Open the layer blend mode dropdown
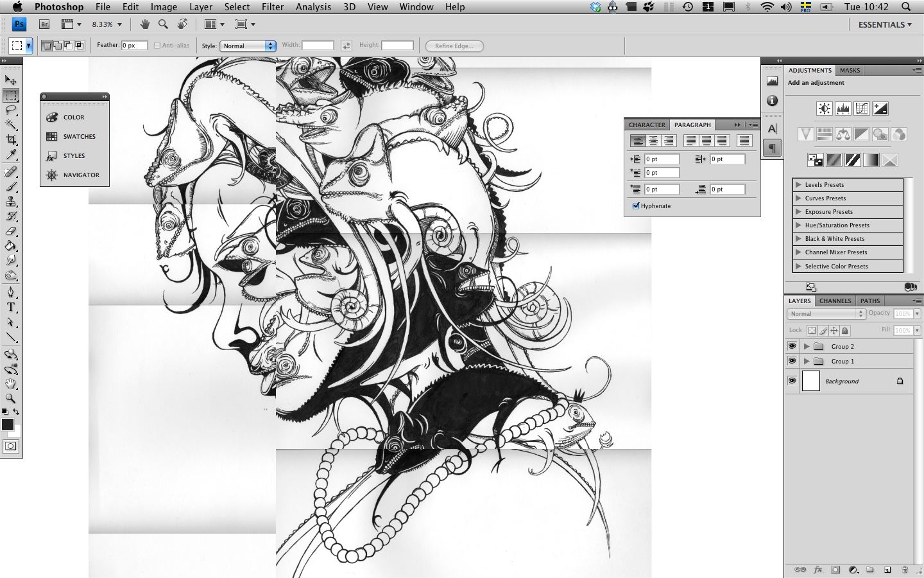 [x=826, y=313]
